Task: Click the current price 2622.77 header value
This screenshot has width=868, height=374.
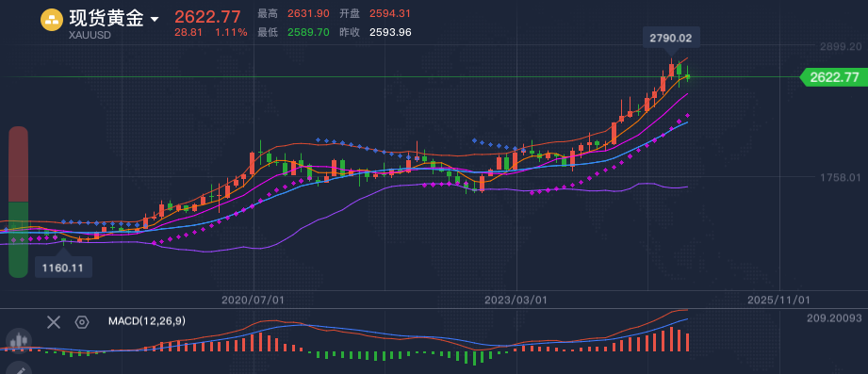Action: click(x=207, y=17)
